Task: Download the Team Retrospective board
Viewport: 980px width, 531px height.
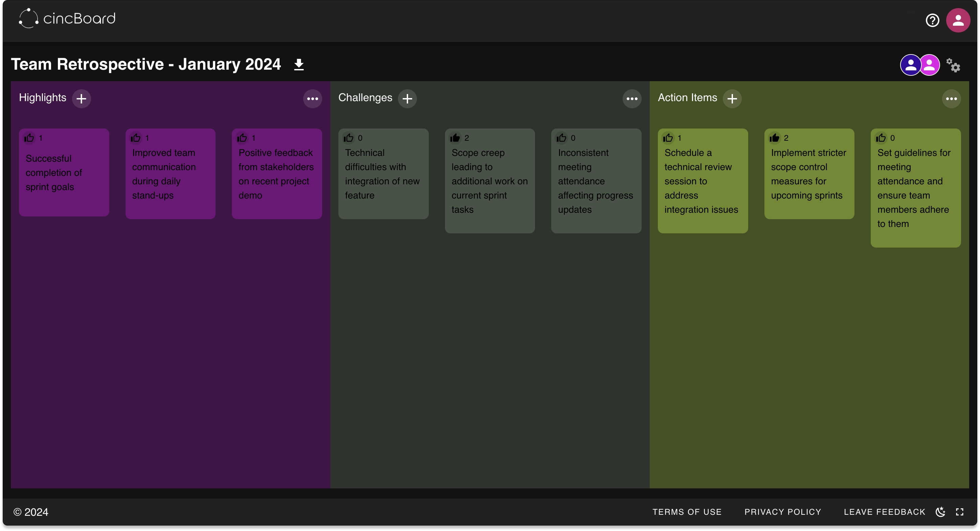Action: (x=299, y=65)
